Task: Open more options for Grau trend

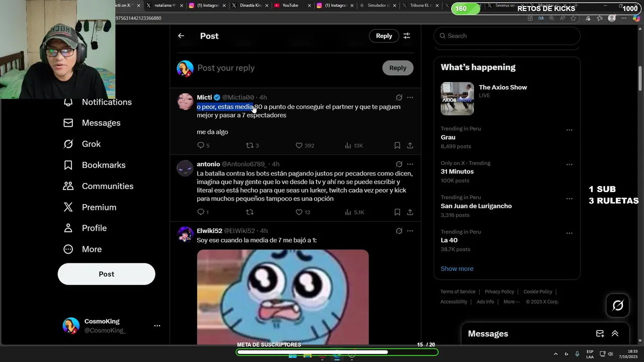Action: tap(569, 130)
